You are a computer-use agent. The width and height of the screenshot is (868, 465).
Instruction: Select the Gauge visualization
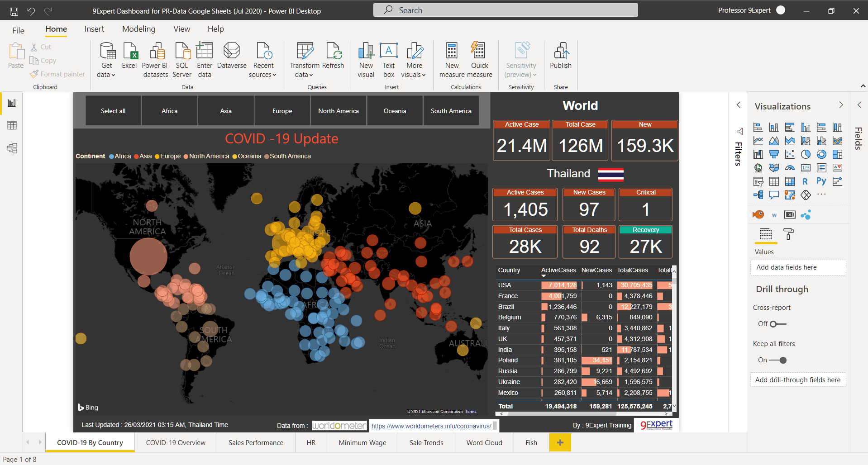[x=790, y=168]
